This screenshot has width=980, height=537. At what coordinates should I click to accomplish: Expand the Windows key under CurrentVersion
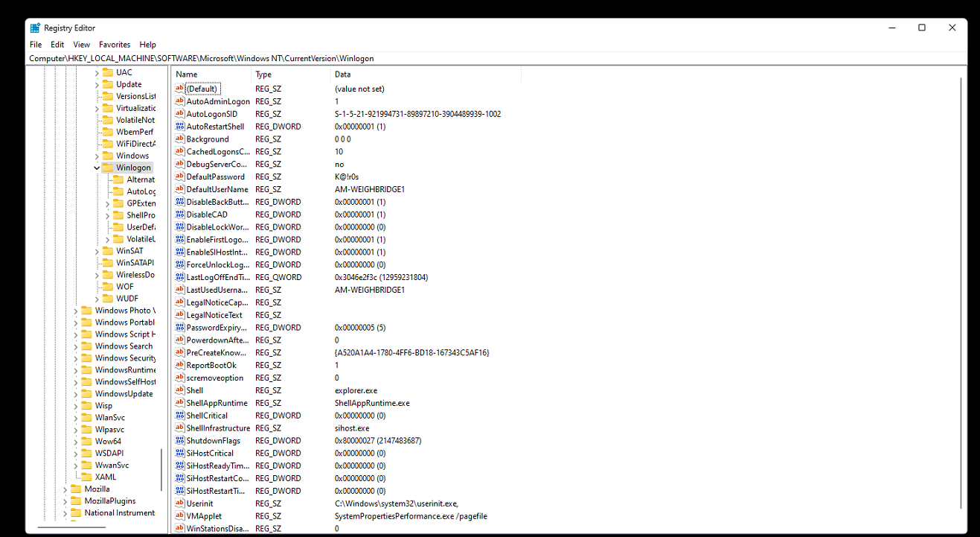97,156
